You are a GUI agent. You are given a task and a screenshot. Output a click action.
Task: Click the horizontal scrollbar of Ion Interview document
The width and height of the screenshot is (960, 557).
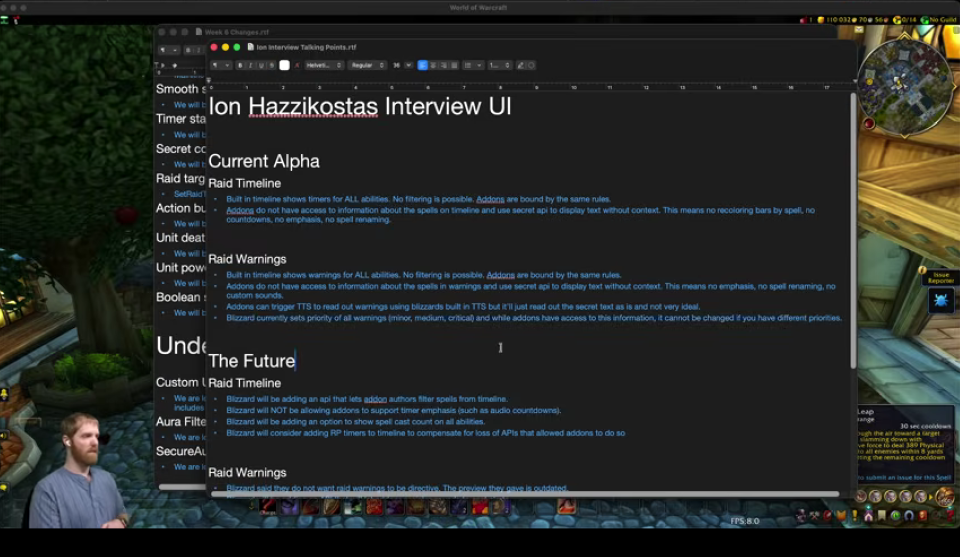click(x=525, y=493)
